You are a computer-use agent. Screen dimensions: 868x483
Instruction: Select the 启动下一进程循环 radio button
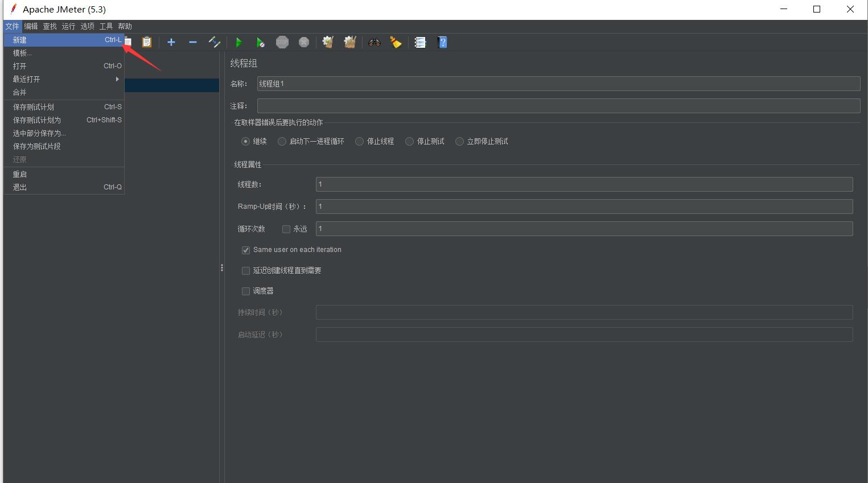282,142
